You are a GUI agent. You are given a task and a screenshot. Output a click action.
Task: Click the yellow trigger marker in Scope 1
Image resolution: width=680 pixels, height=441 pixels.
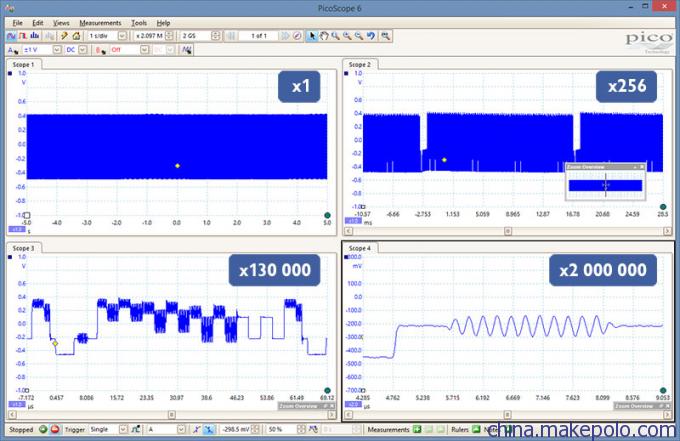(x=177, y=166)
